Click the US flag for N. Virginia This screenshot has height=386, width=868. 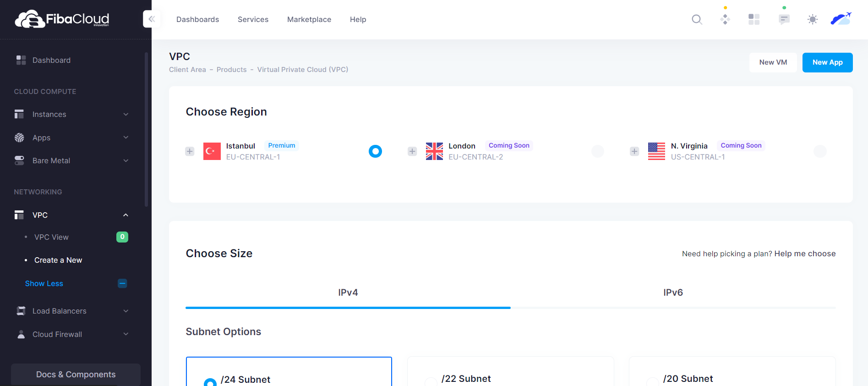656,151
